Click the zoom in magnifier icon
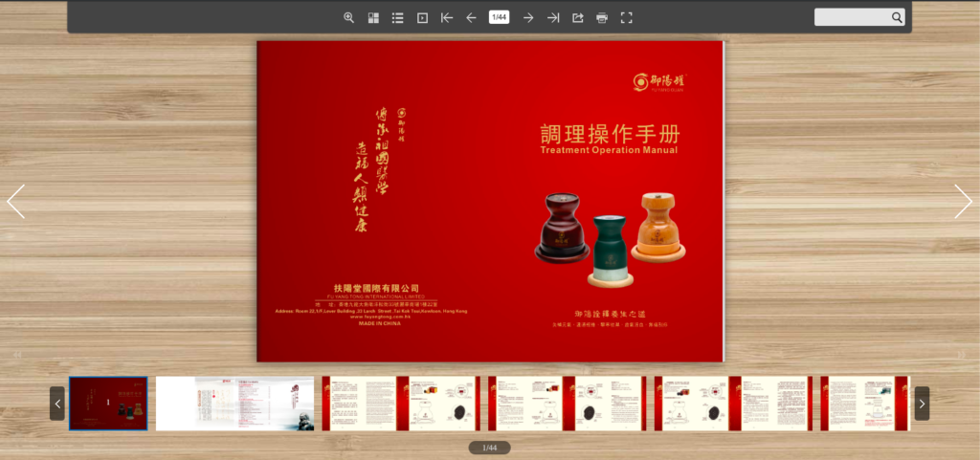 [x=348, y=17]
